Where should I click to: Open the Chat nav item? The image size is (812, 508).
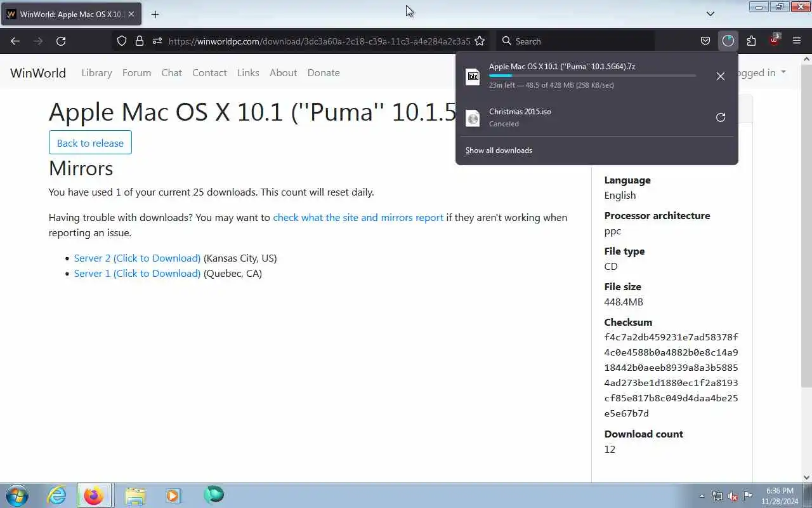pyautogui.click(x=171, y=72)
